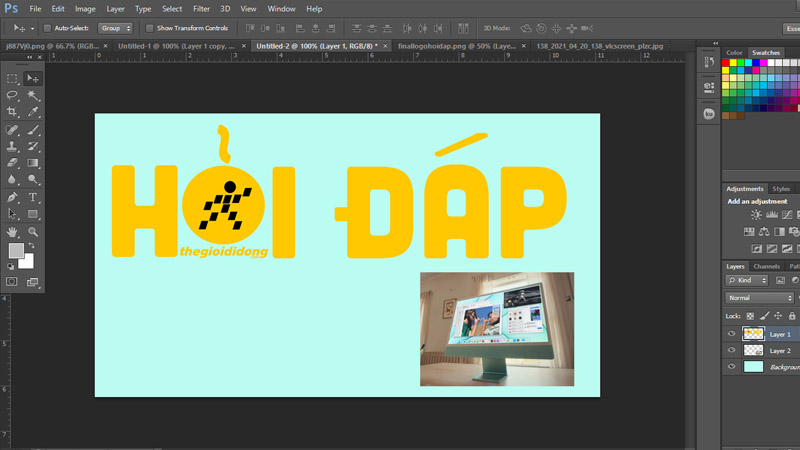Select the Pen tool
Viewport: 800px width, 450px height.
coord(12,198)
